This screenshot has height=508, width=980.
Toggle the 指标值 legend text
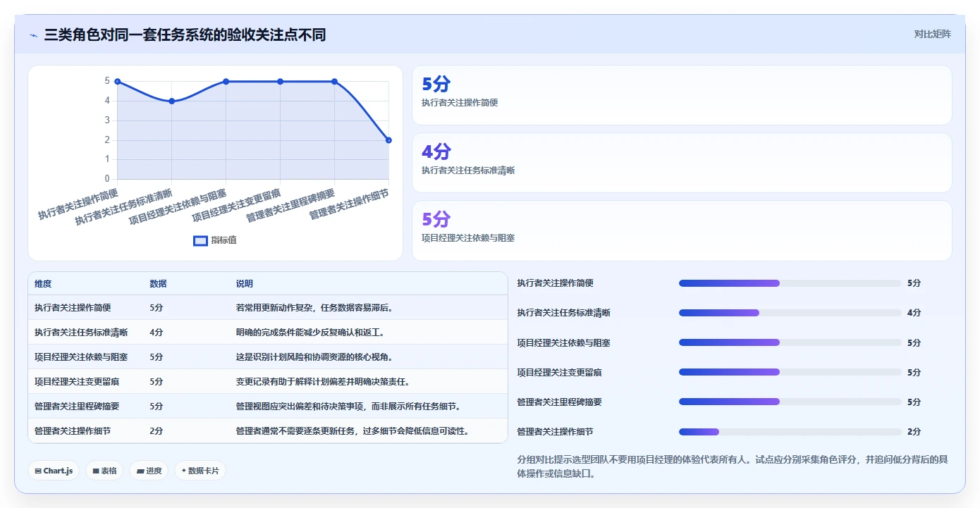click(224, 240)
